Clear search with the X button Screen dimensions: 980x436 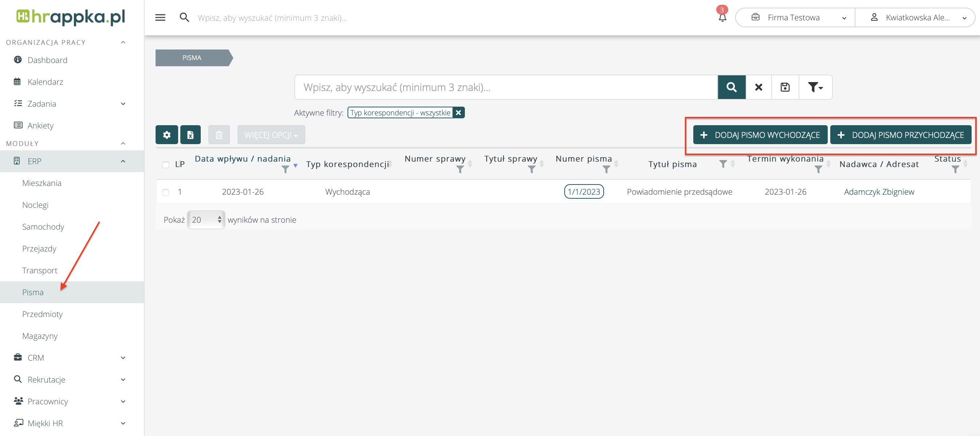point(758,87)
